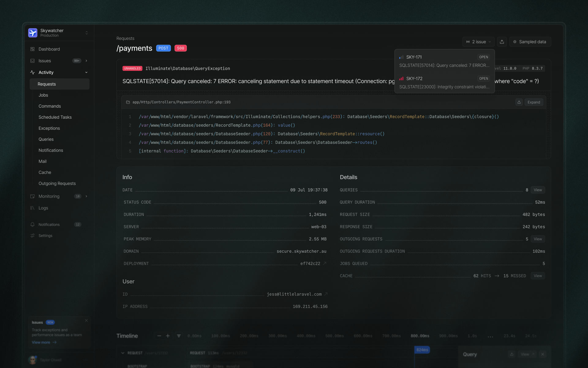588x368 pixels.
Task: Click the export icon next to Expand
Action: point(519,102)
